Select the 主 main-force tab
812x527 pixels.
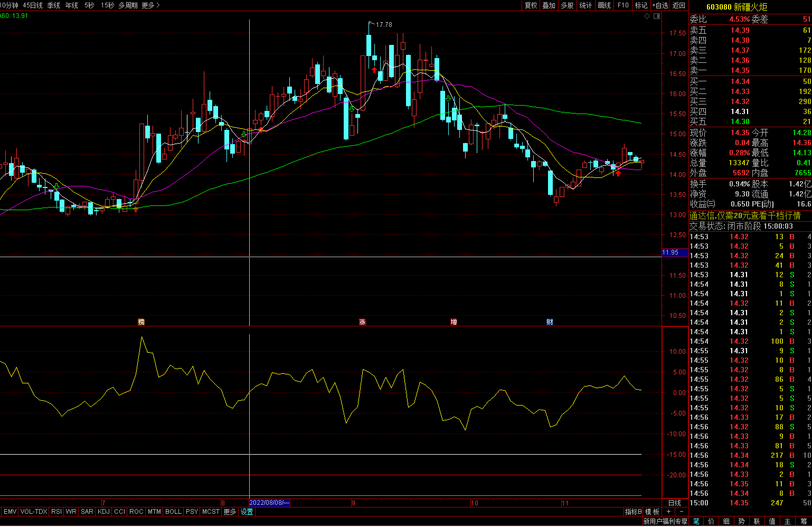[x=788, y=522]
